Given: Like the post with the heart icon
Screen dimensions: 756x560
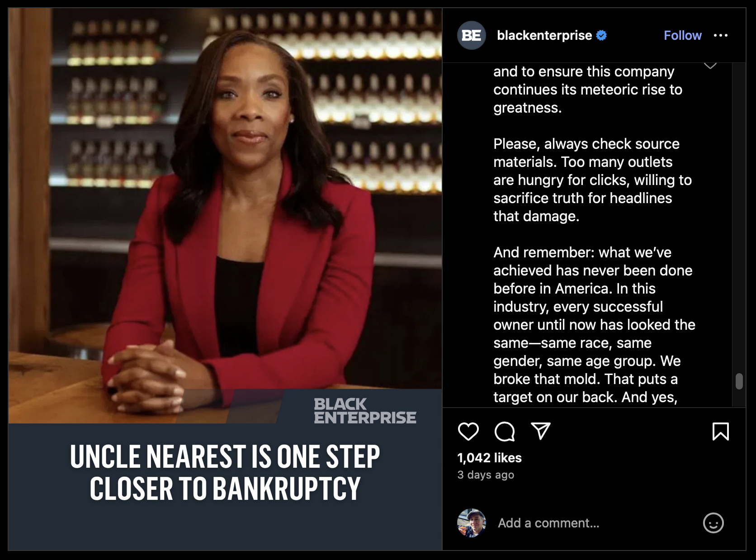Looking at the screenshot, I should coord(468,432).
